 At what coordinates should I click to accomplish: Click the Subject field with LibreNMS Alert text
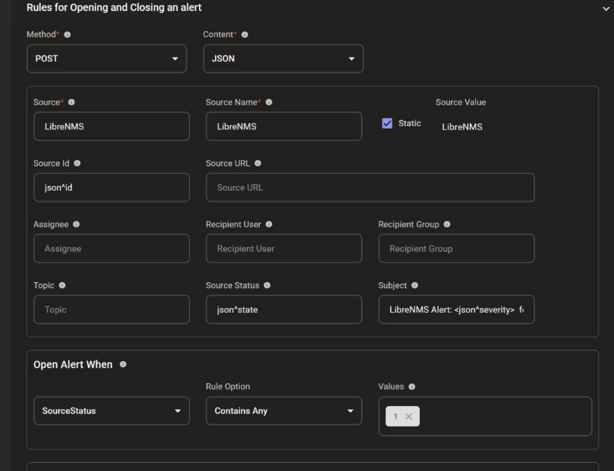pos(456,310)
